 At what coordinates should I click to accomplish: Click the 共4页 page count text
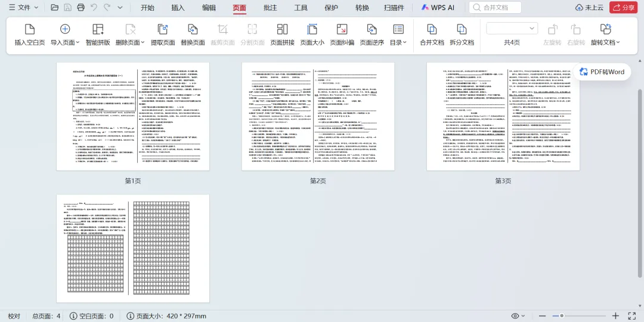coord(512,42)
